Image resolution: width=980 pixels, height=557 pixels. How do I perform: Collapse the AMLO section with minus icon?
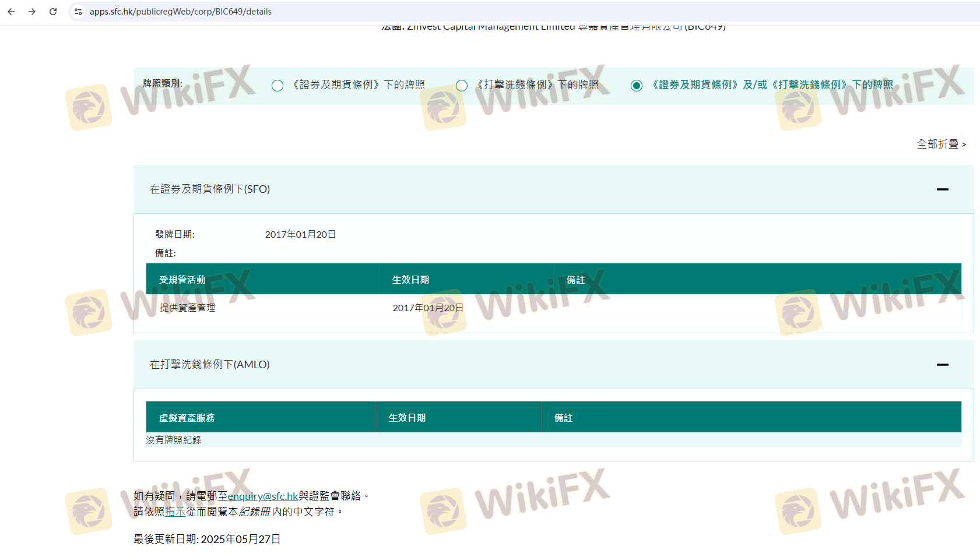pos(942,365)
